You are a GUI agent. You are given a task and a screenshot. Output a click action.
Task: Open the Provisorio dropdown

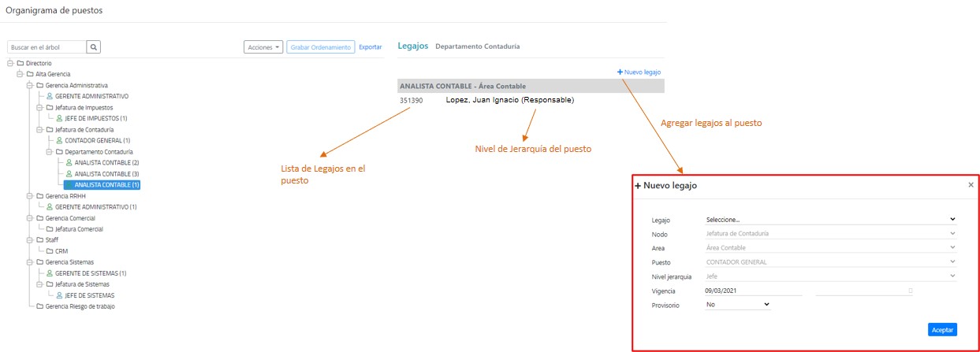pyautogui.click(x=737, y=304)
